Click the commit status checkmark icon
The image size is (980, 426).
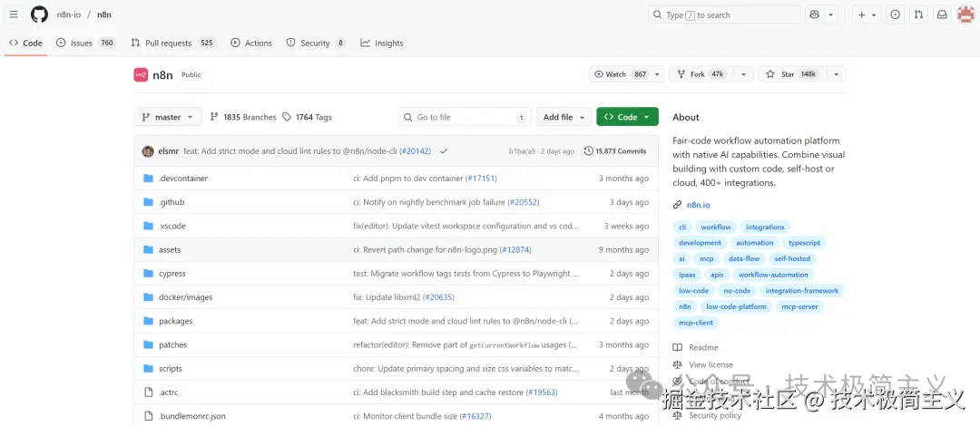click(x=444, y=151)
